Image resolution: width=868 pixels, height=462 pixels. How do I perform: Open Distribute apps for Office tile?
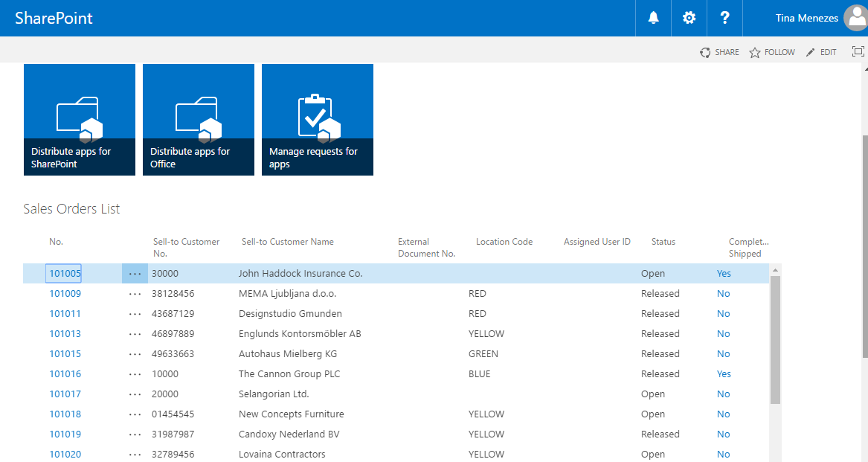[x=198, y=120]
